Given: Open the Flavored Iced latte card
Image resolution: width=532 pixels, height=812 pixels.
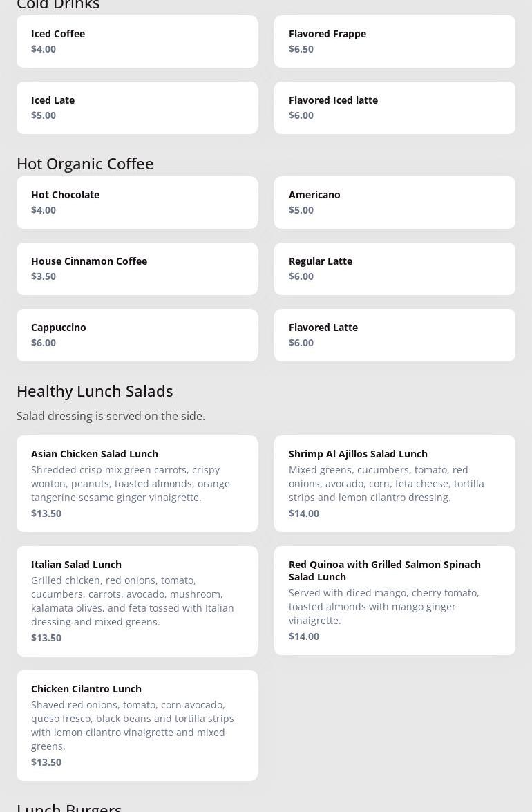Looking at the screenshot, I should pyautogui.click(x=395, y=108).
